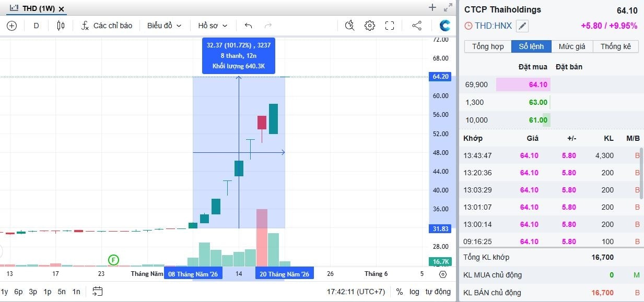The image size is (644, 302).
Task: Click the 31.83 price label on axis
Action: click(440, 228)
